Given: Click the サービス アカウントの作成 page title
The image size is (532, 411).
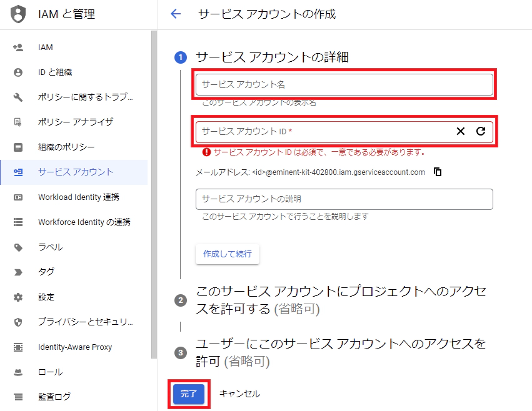Looking at the screenshot, I should pos(267,14).
